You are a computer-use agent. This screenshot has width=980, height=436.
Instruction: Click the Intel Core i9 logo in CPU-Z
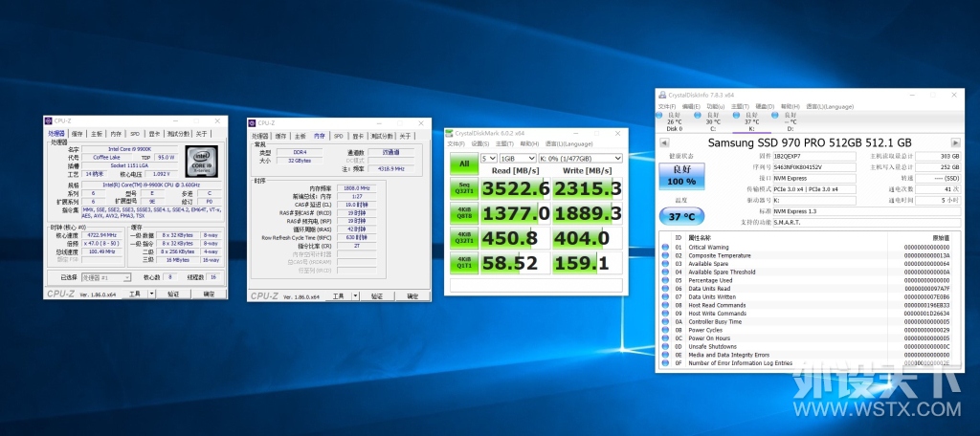point(201,163)
